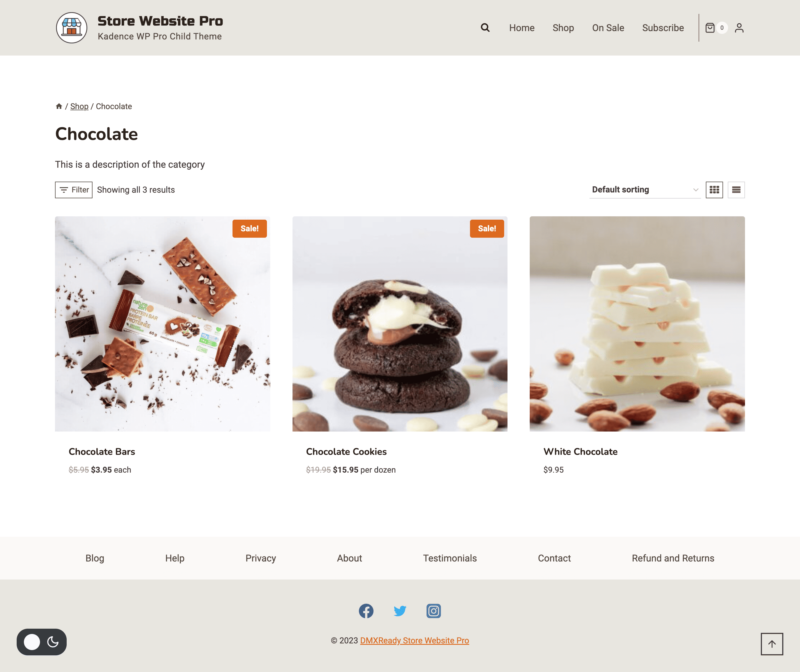The image size is (800, 672).
Task: Open the search magnifier icon in header
Action: pyautogui.click(x=485, y=27)
